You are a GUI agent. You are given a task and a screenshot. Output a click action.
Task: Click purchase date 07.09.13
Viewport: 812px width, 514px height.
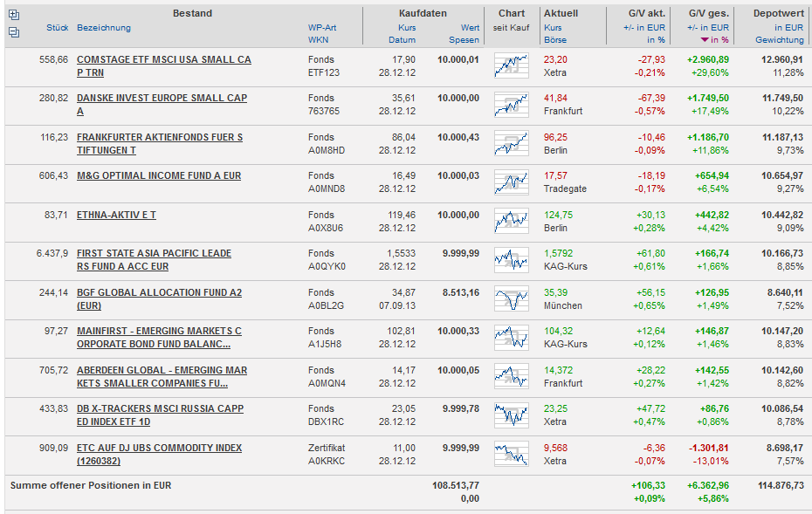pos(397,305)
